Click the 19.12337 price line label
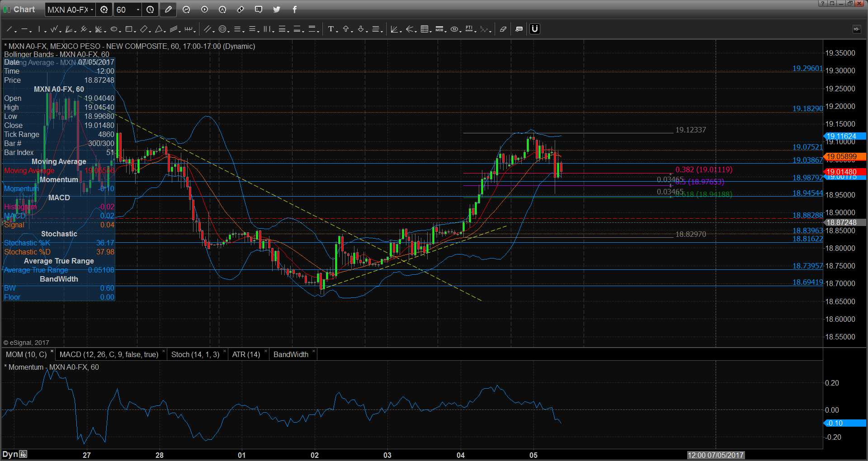868x461 pixels. 690,130
